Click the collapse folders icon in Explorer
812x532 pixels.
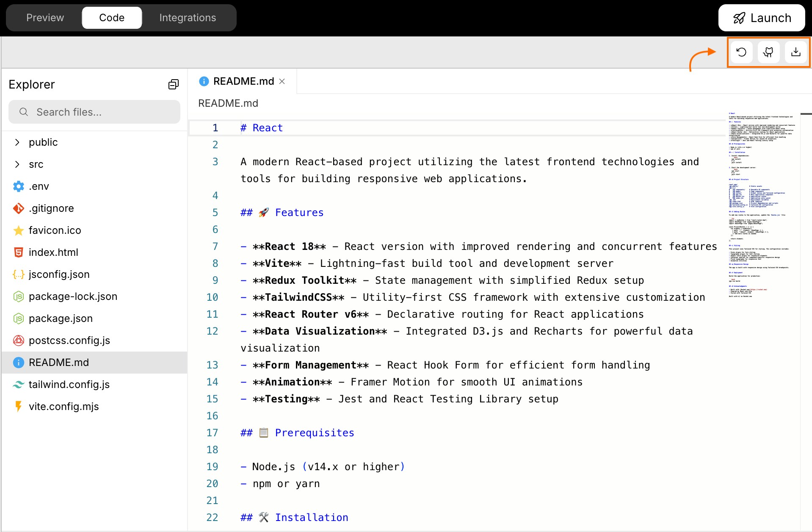173,84
